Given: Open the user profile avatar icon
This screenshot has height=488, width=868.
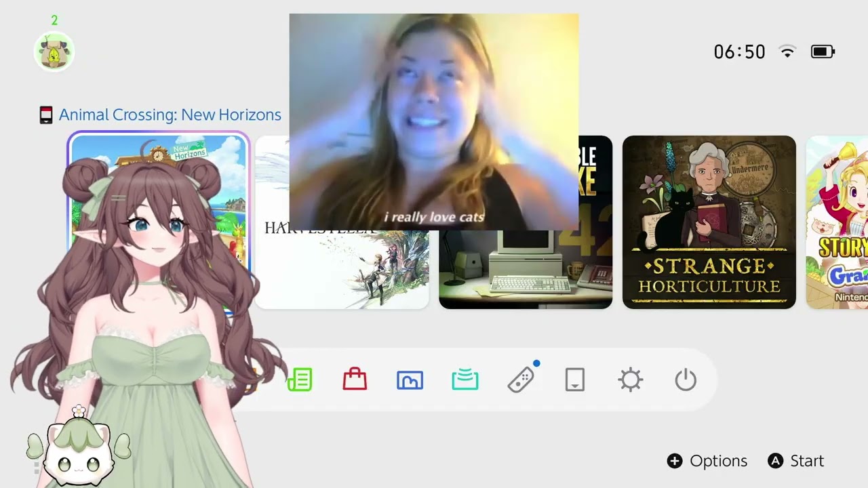Looking at the screenshot, I should point(54,52).
